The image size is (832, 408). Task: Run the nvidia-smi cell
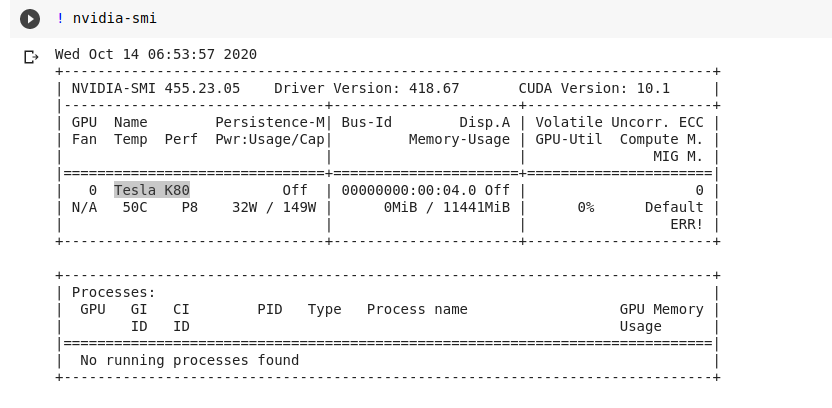click(x=31, y=19)
